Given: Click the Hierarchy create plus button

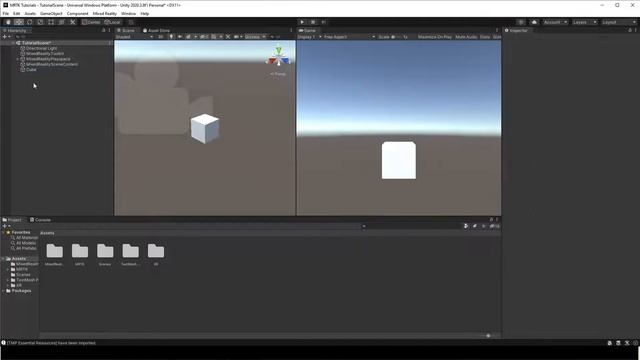Looking at the screenshot, I should tap(6, 37).
